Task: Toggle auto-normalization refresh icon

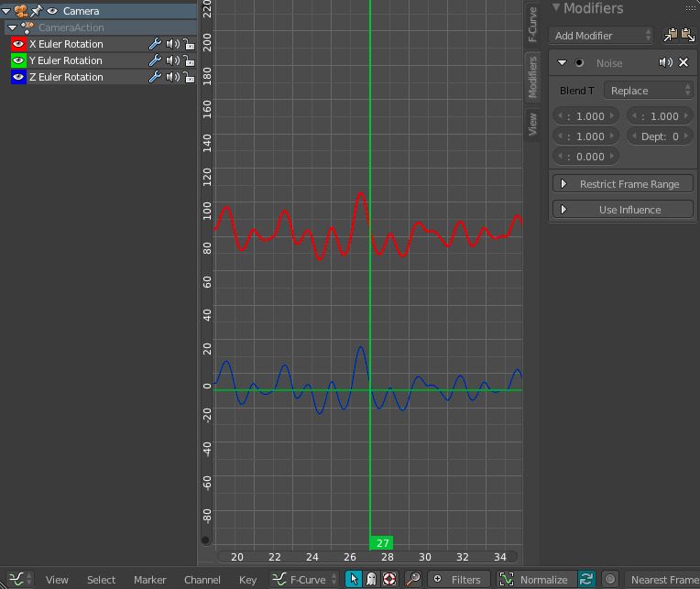Action: pyautogui.click(x=586, y=579)
